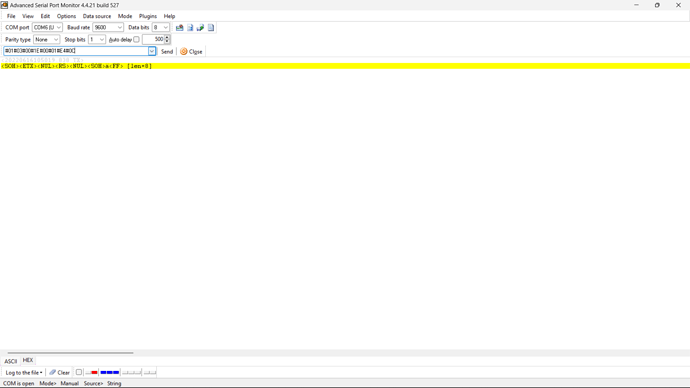Click the Clear button with eraser icon
The width and height of the screenshot is (690, 388).
point(59,373)
